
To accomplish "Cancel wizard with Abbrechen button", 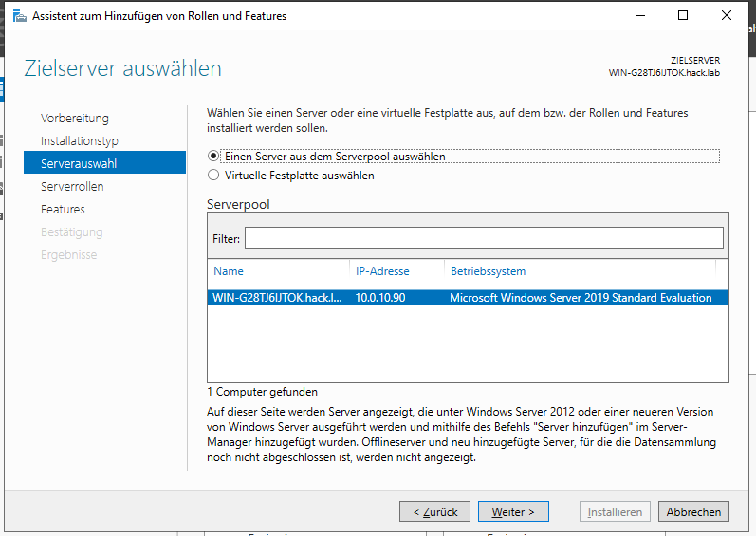I will [693, 512].
